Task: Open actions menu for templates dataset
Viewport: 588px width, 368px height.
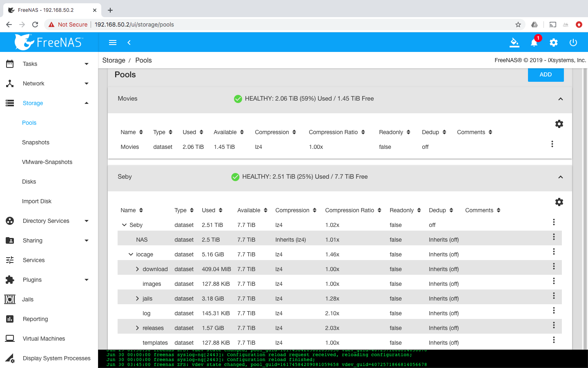Action: pos(554,340)
